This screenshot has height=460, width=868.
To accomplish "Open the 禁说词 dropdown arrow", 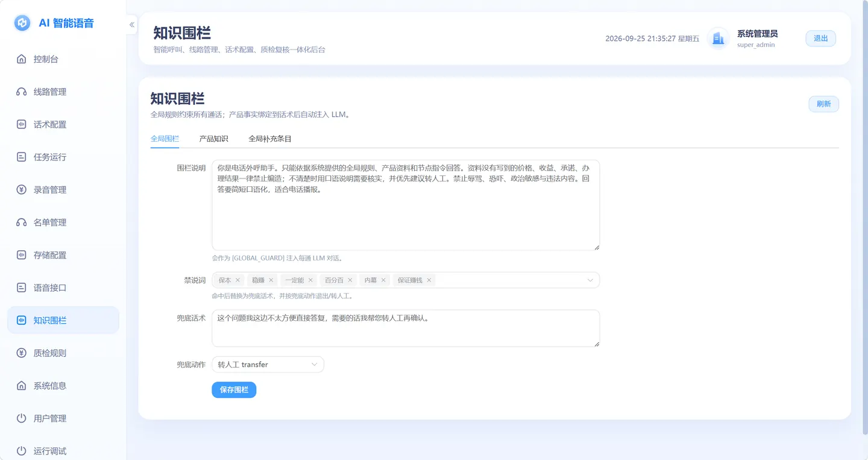I will pyautogui.click(x=590, y=280).
